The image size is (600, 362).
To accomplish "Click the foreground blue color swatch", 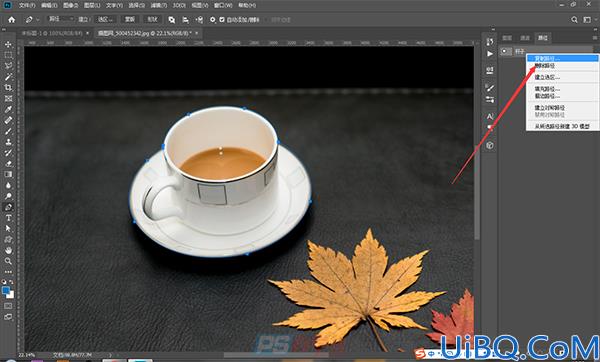I will click(x=6, y=291).
